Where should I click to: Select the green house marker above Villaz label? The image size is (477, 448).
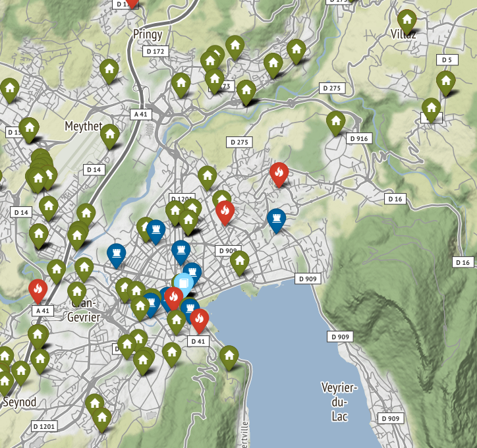point(407,22)
